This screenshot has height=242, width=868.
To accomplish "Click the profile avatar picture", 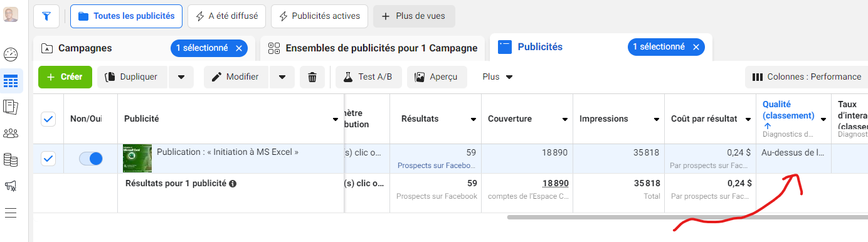I will click(x=11, y=14).
